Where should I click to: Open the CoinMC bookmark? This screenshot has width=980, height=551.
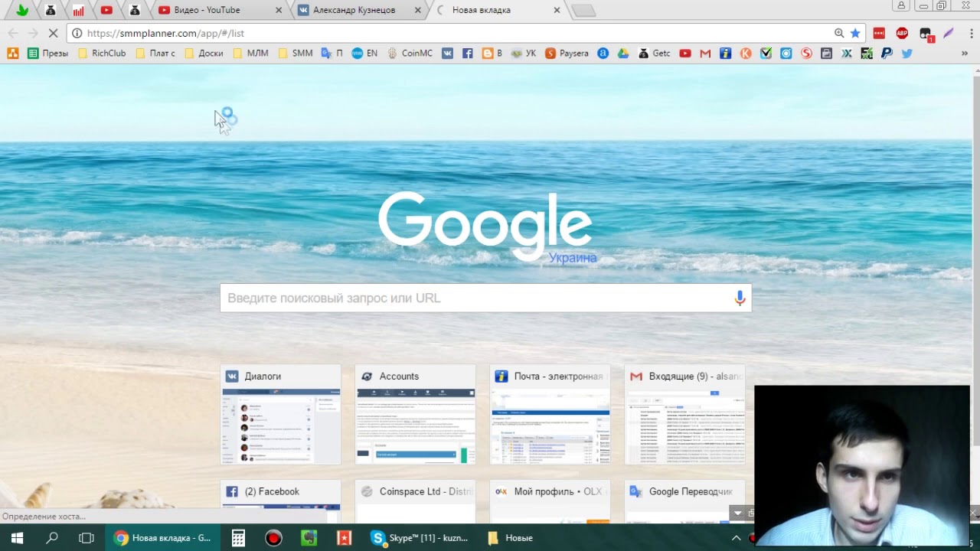coord(410,53)
